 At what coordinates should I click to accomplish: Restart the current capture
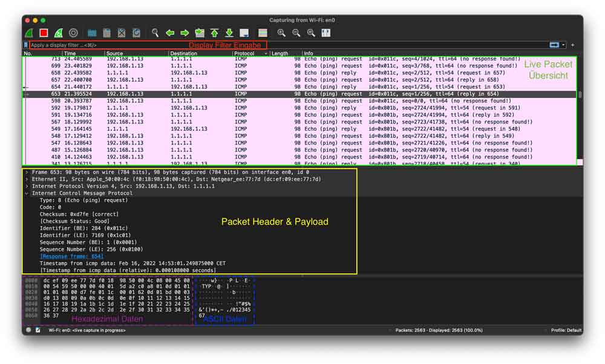pos(58,33)
